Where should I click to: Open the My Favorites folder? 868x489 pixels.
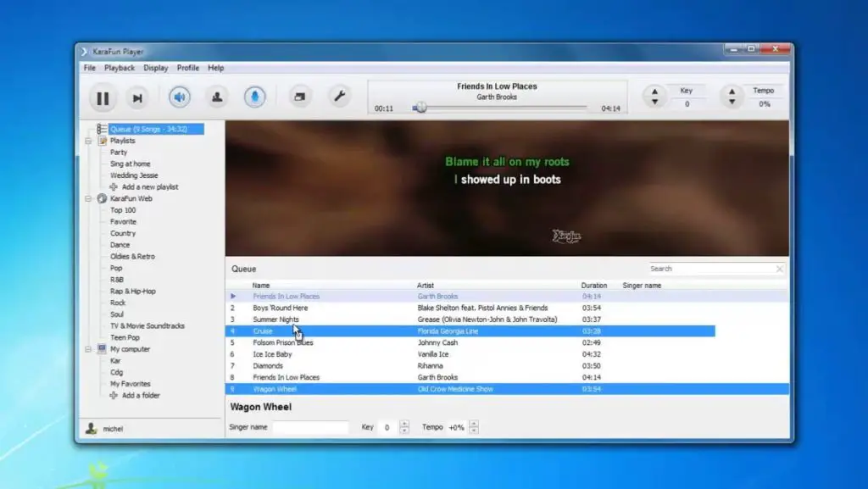click(x=130, y=384)
